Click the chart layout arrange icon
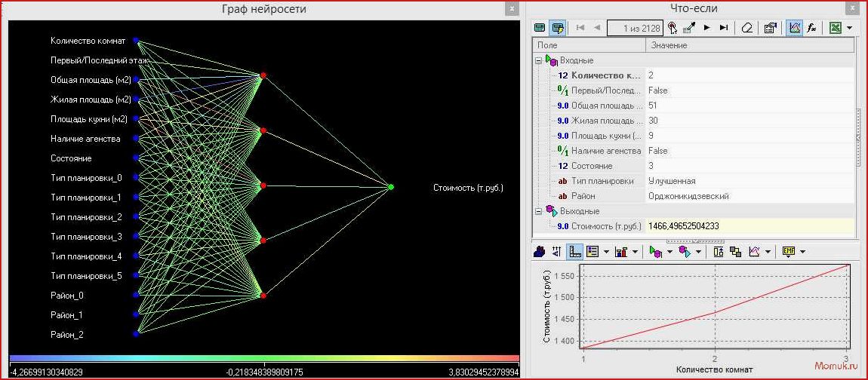This screenshot has width=868, height=380. point(719,252)
